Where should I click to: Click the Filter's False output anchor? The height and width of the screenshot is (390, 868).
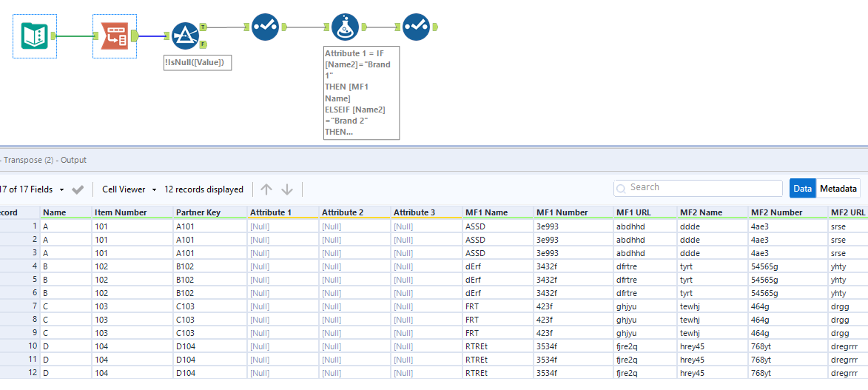[x=203, y=45]
